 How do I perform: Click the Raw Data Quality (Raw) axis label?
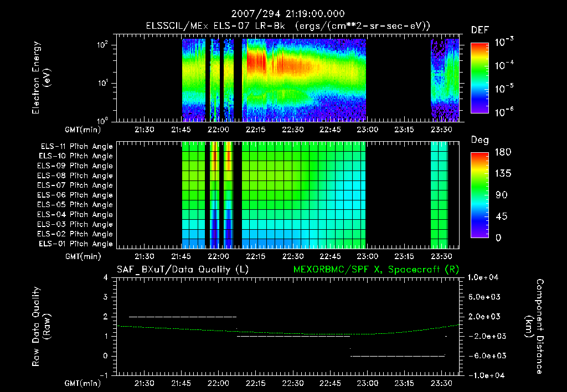tap(42, 327)
